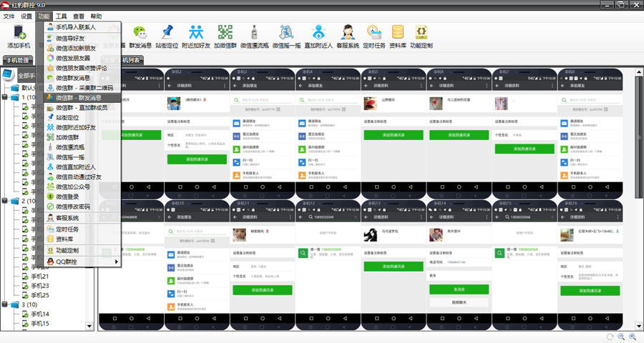Choose 微信登录 menu entry
The width and height of the screenshot is (644, 343).
pyautogui.click(x=82, y=197)
